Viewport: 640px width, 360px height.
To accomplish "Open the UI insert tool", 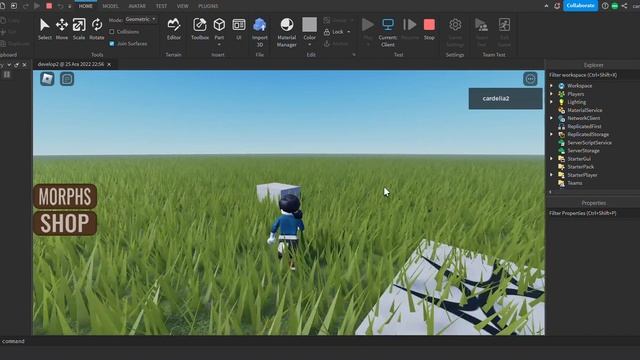I will coord(239,29).
